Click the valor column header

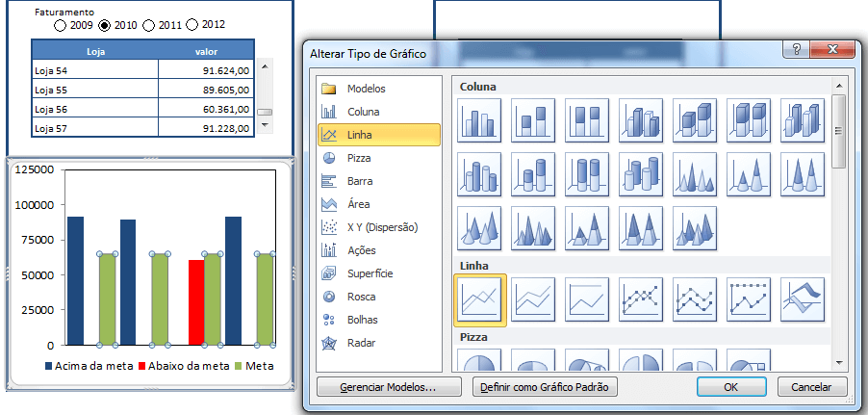tap(206, 52)
